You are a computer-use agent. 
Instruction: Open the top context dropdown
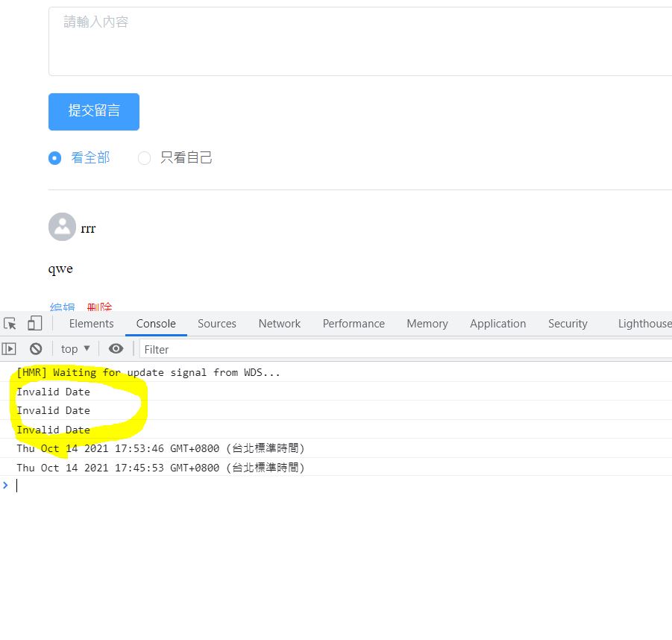75,349
